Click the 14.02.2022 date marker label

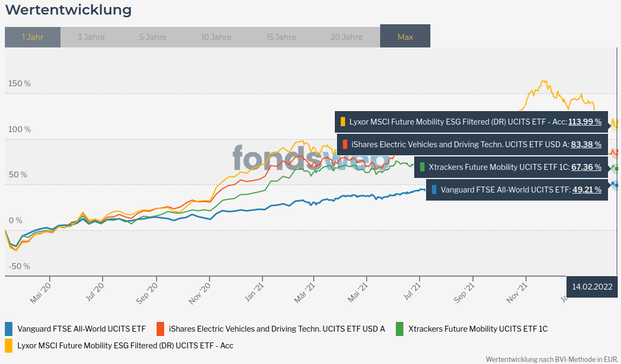tap(592, 287)
